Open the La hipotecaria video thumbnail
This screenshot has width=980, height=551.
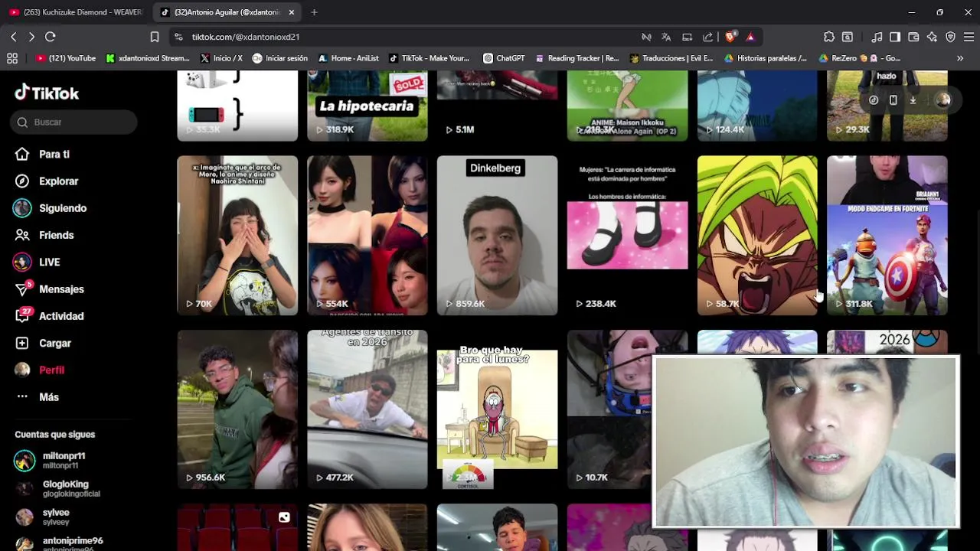coord(367,106)
